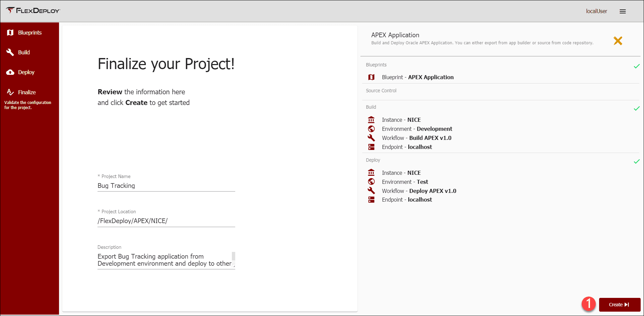Click the Build section header in summary
Screen dimensions: 644x316
click(371, 107)
